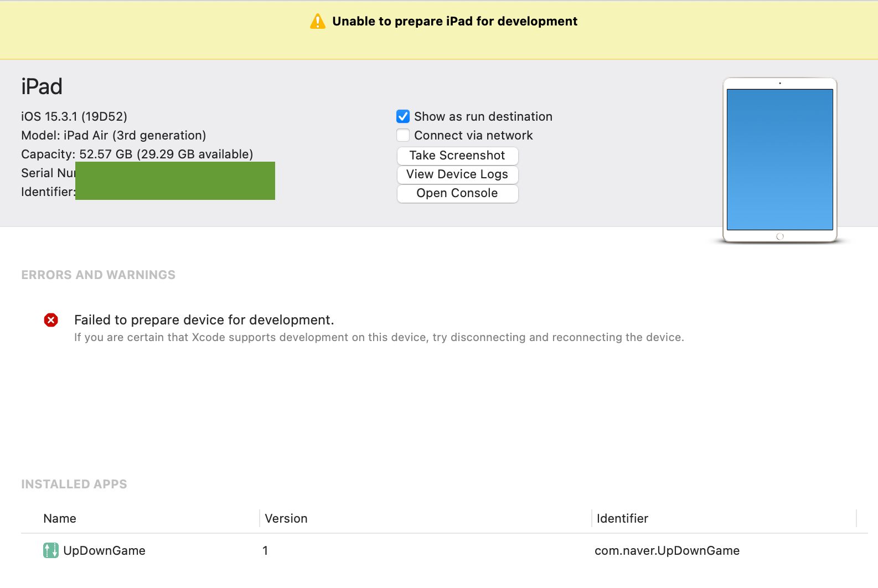Click the red error icon beside Failed message
The height and width of the screenshot is (588, 878).
(x=51, y=320)
